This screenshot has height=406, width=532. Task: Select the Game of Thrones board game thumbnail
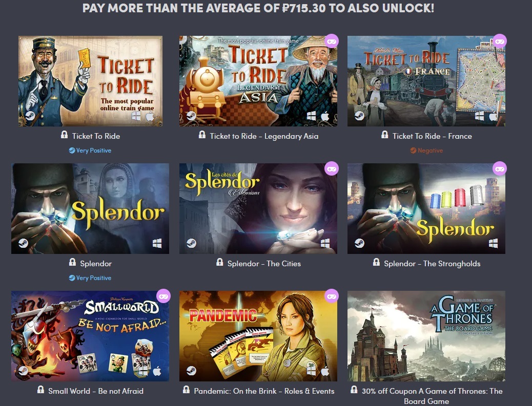pyautogui.click(x=426, y=336)
